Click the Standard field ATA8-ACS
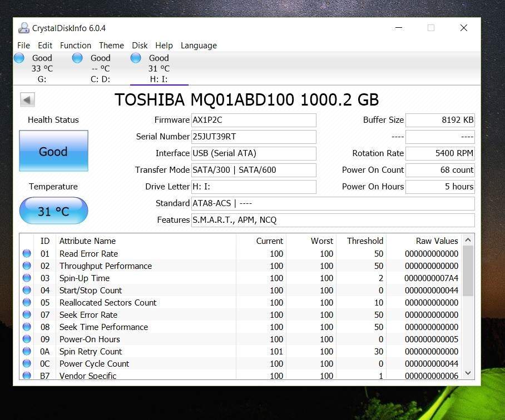 (x=333, y=203)
